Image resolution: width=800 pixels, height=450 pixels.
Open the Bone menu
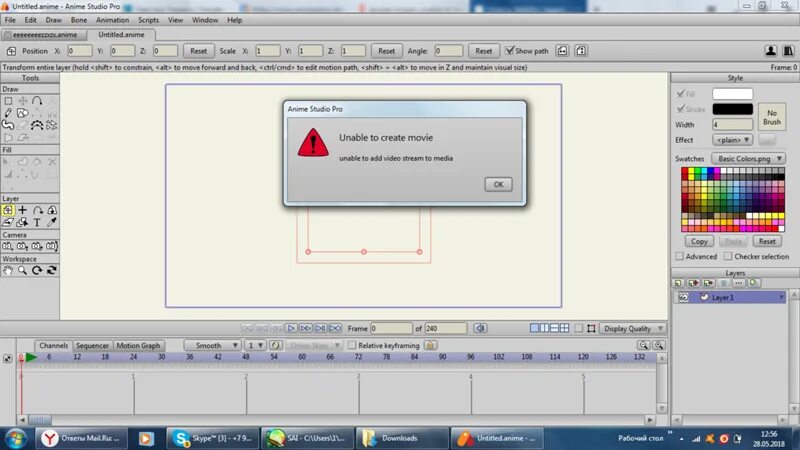79,20
